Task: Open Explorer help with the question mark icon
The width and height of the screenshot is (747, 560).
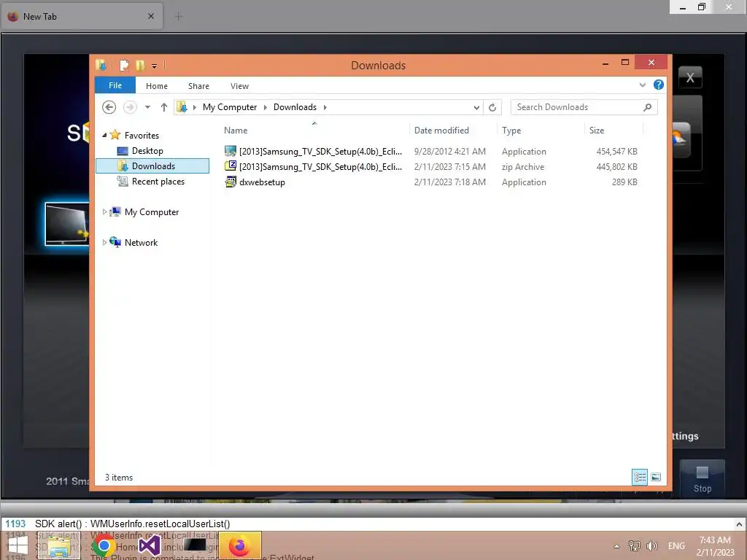Action: coord(659,85)
